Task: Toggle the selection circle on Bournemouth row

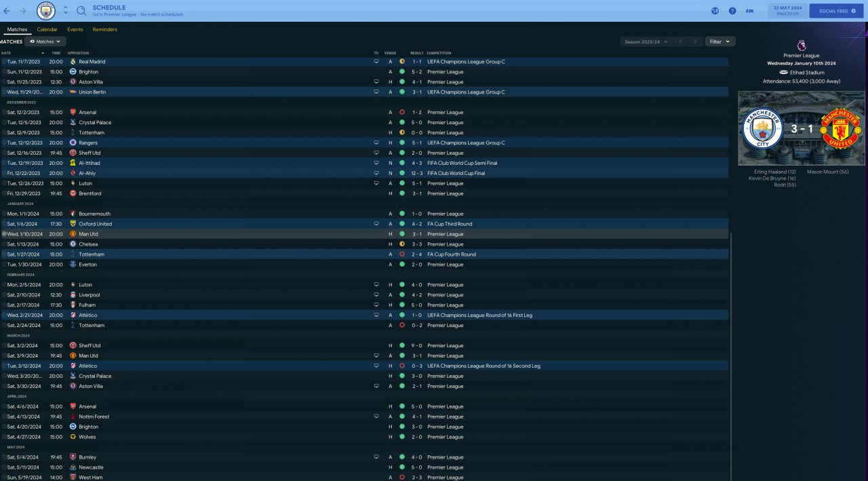Action: pyautogui.click(x=4, y=214)
